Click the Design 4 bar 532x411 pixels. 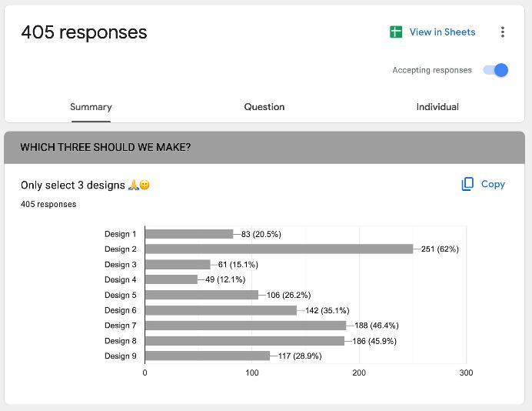pos(171,279)
